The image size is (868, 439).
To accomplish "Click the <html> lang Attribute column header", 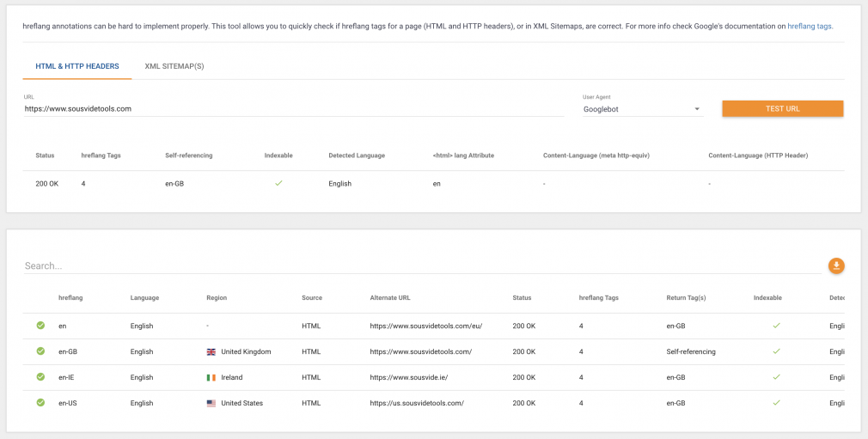I will [463, 155].
